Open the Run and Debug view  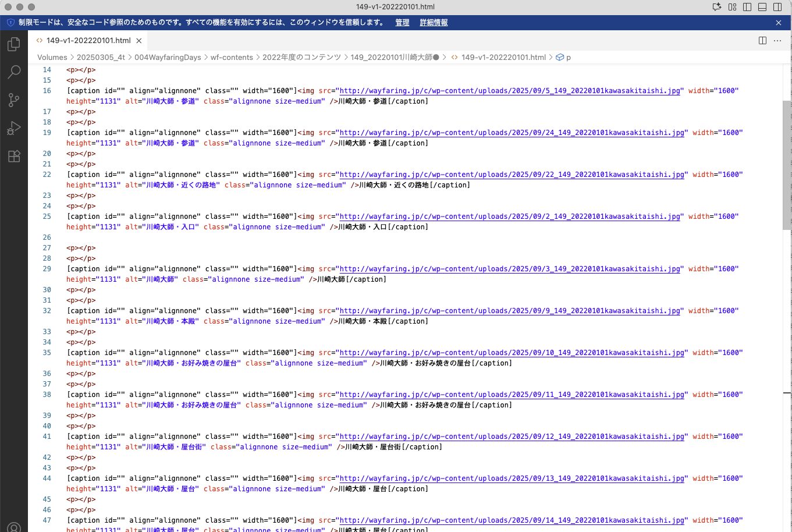(x=14, y=128)
